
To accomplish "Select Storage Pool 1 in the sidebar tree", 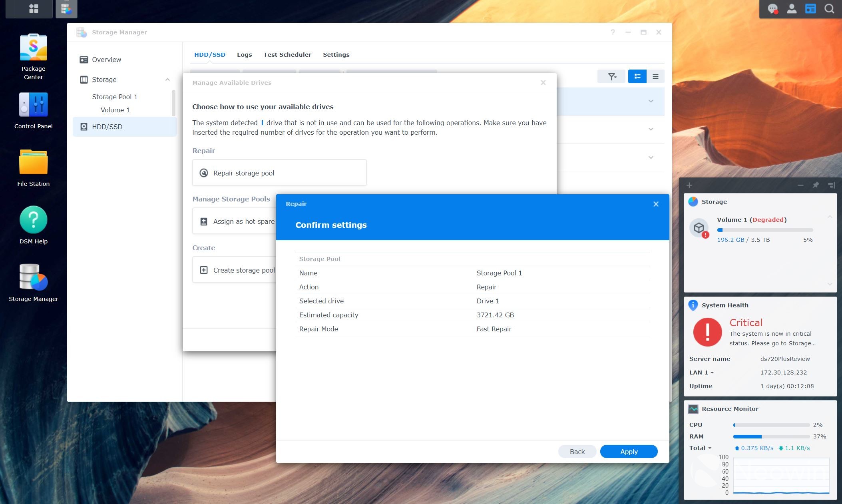I will [115, 96].
